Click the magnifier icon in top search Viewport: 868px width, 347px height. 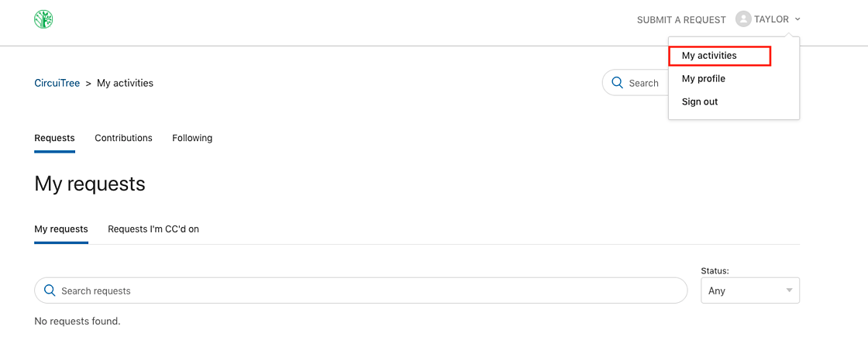pyautogui.click(x=617, y=83)
